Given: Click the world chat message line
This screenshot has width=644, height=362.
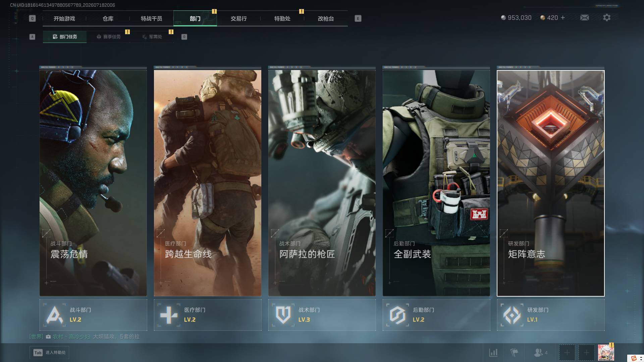Looking at the screenshot, I should [x=84, y=337].
